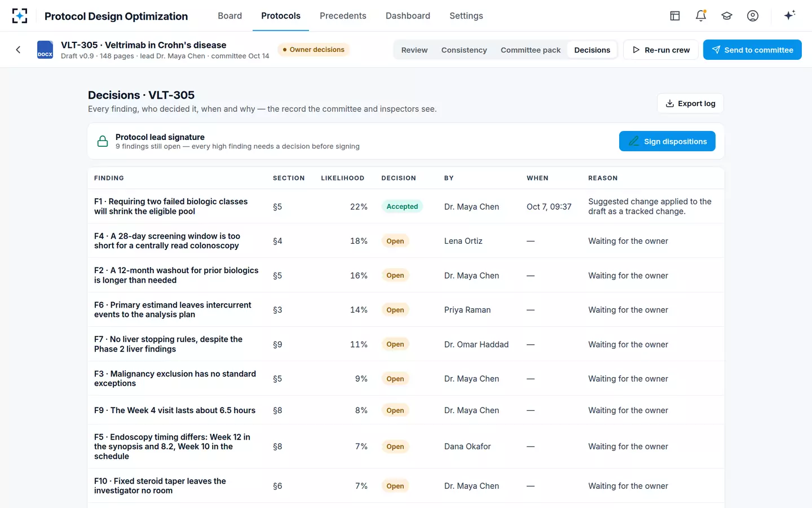Screen dimensions: 812x508
Task: Select the Consistency view
Action: coord(464,50)
